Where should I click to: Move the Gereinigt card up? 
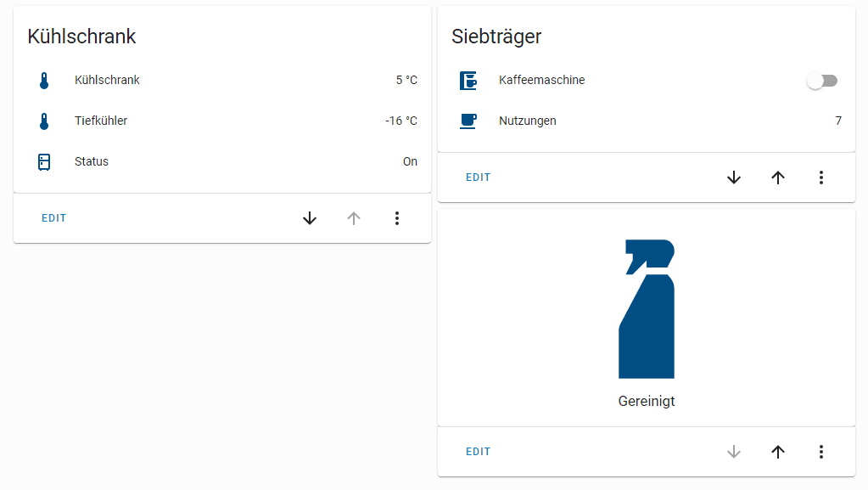[x=778, y=452]
